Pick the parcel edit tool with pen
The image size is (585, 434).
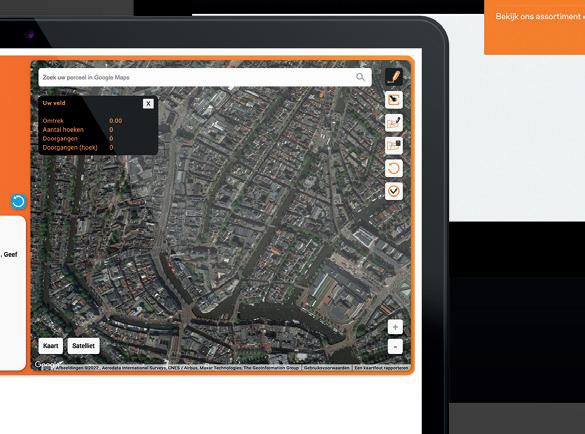click(394, 122)
